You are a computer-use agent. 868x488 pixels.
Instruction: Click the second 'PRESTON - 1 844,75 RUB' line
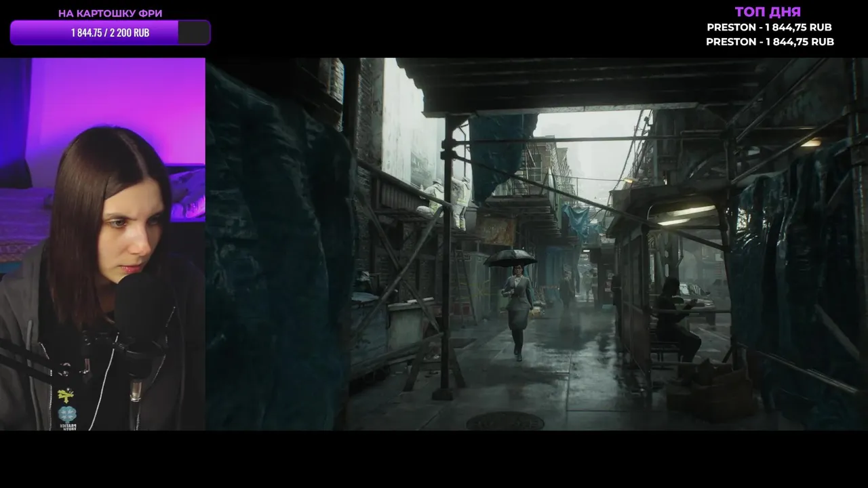(770, 41)
